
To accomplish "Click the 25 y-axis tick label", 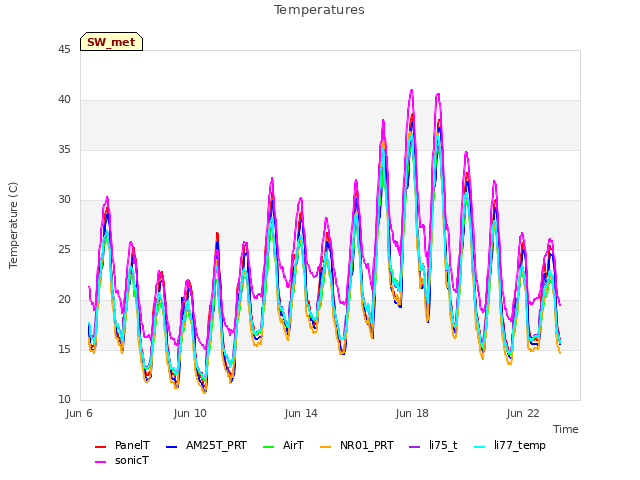I will point(64,250).
